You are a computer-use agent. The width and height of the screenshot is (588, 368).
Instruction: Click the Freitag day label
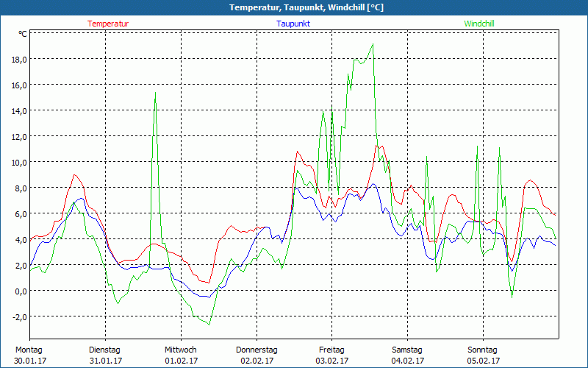[331, 350]
